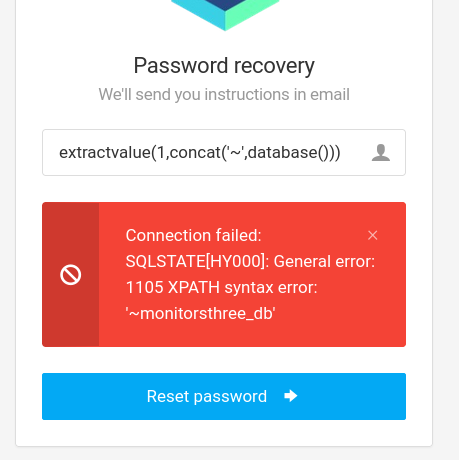This screenshot has width=459, height=460.
Task: Click the email instructions subtitle text
Action: tap(224, 94)
